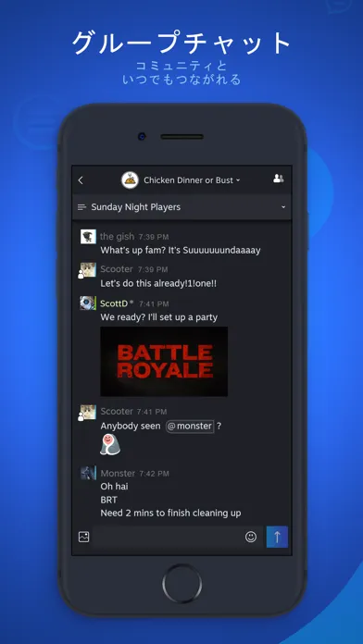Open the image attachment picker icon
Image resolution: width=363 pixels, height=644 pixels.
[x=84, y=537]
